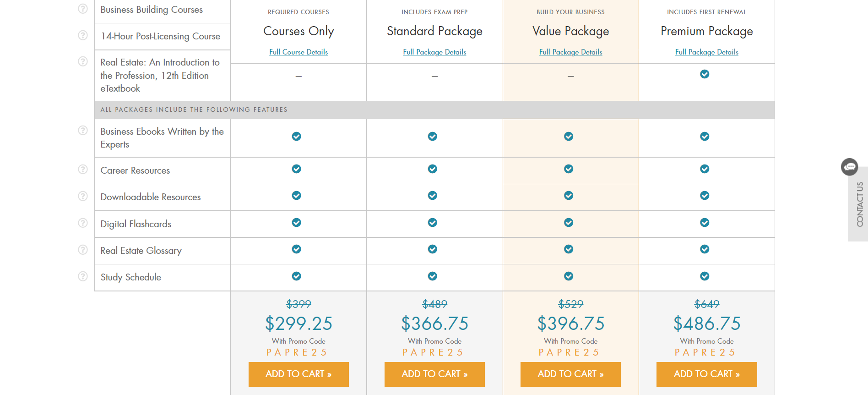The width and height of the screenshot is (868, 395).
Task: Click the Real Estate Glossary label
Action: 141,251
